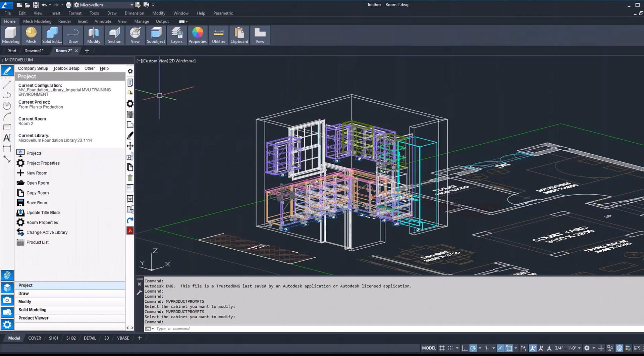644x356 pixels.
Task: Open the annotation scale 3/4" = 1'-0" dropdown
Action: 568,348
